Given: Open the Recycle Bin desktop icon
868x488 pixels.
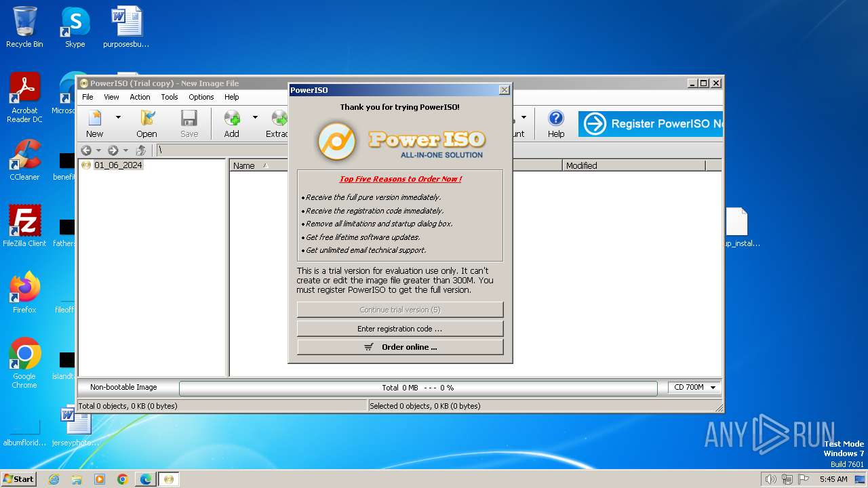Looking at the screenshot, I should point(24,27).
